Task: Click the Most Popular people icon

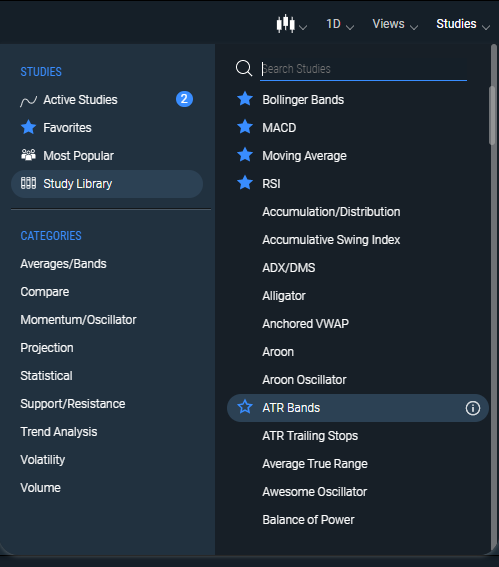Action: coord(29,155)
